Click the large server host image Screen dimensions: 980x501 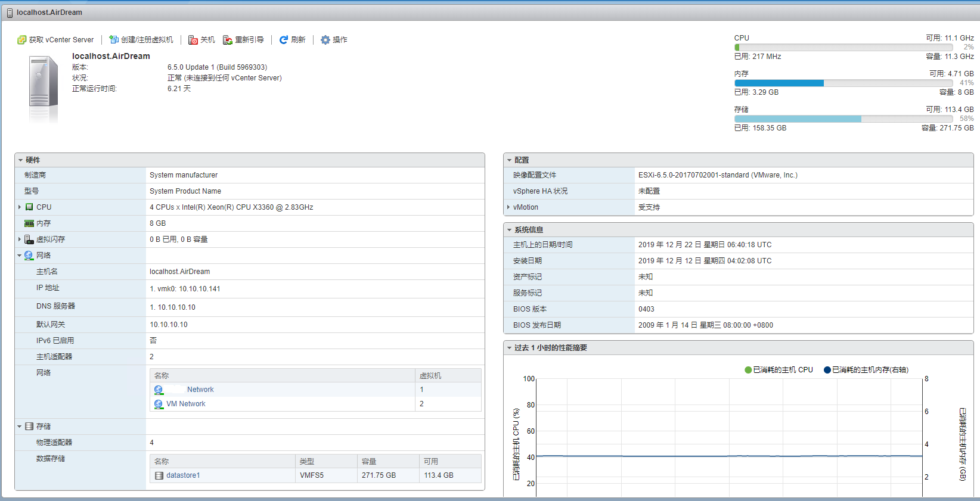(x=43, y=89)
